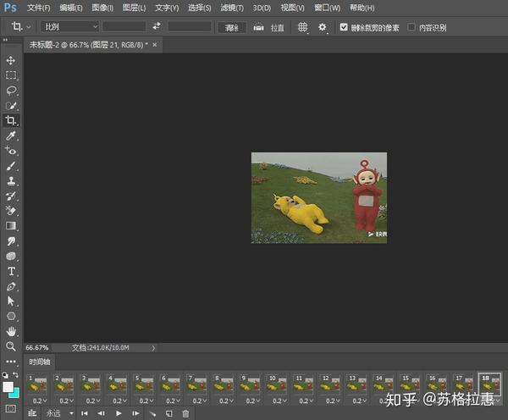
Task: Select the History Brush tool
Action: (x=11, y=196)
